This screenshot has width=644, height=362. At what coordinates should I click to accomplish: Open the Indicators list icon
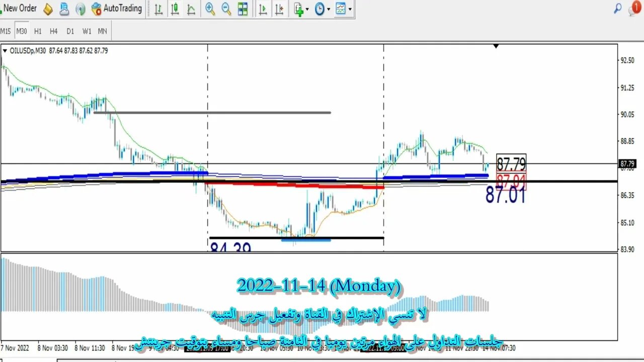(299, 9)
